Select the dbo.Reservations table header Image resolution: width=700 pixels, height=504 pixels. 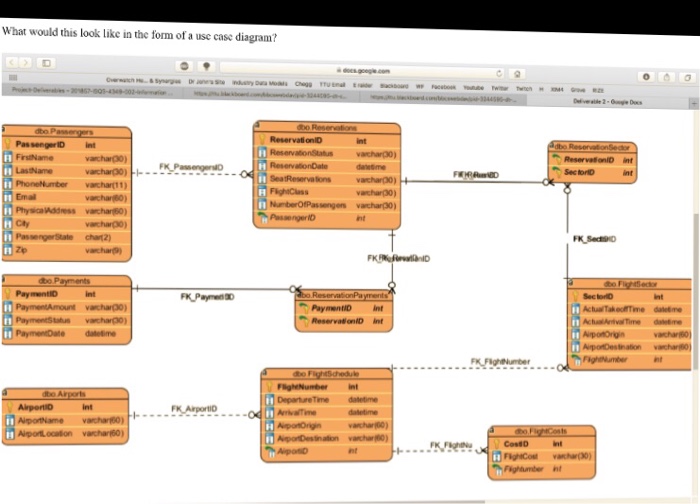(x=327, y=127)
